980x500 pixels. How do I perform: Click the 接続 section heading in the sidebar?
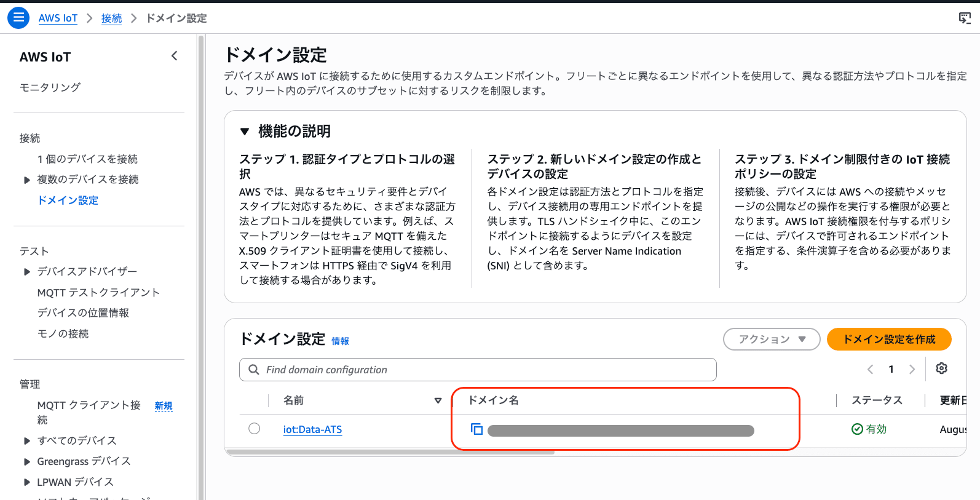30,138
